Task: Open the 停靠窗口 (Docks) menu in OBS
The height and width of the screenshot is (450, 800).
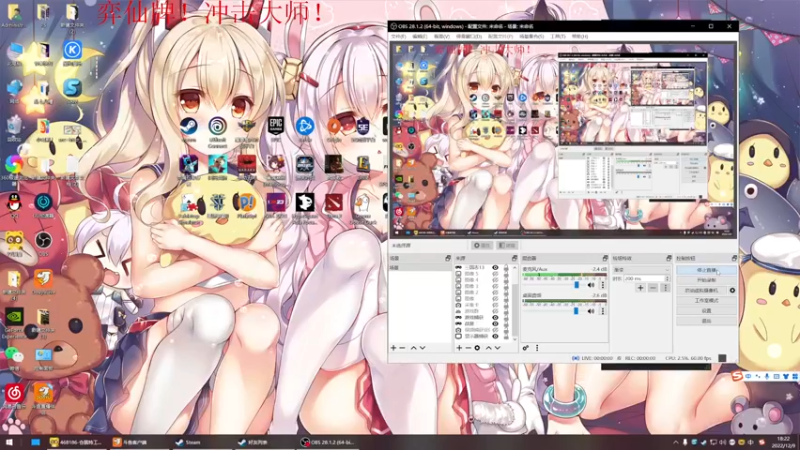Action: point(468,37)
